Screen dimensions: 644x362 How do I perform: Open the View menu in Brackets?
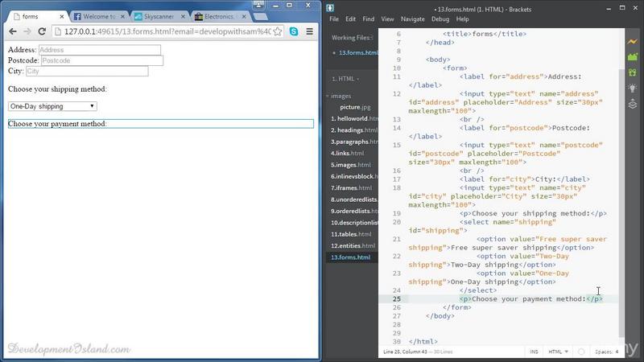pyautogui.click(x=387, y=19)
